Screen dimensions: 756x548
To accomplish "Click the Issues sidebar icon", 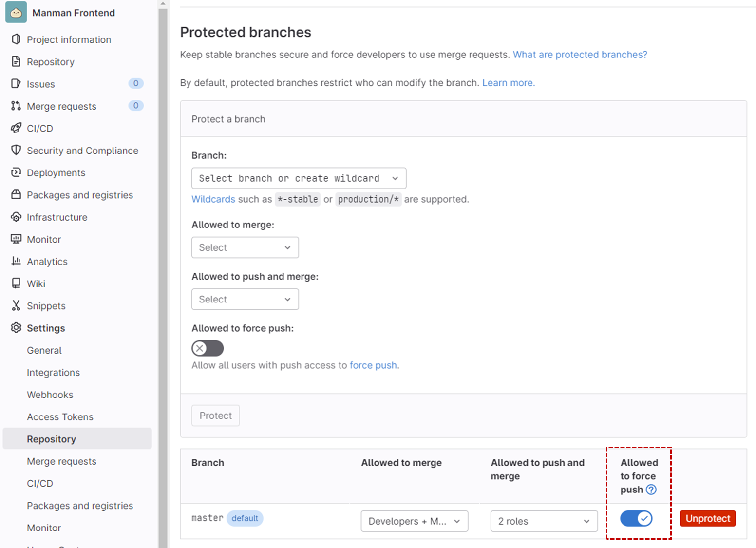I will (16, 83).
